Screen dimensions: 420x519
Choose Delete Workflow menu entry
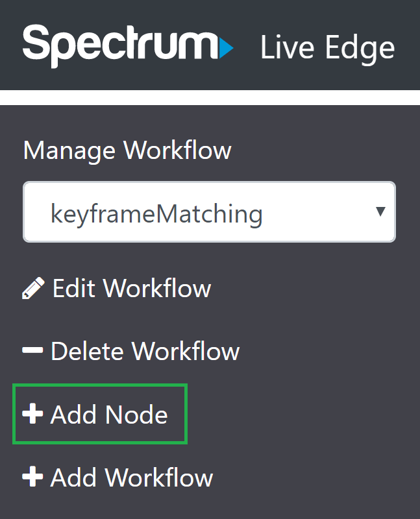pyautogui.click(x=131, y=351)
